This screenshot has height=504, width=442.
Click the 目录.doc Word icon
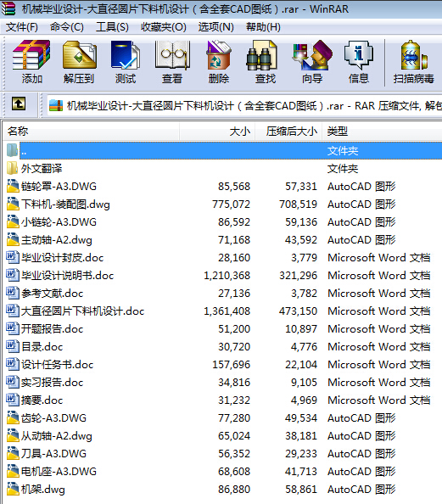(x=13, y=346)
